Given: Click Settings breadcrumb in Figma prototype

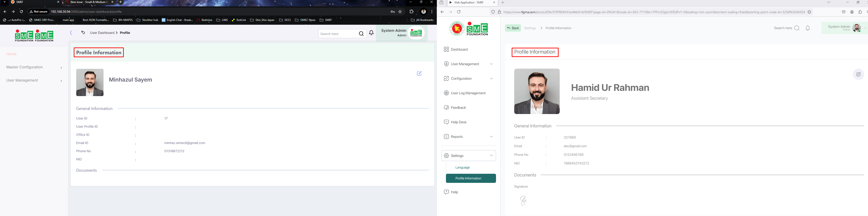Looking at the screenshot, I should click(x=530, y=28).
